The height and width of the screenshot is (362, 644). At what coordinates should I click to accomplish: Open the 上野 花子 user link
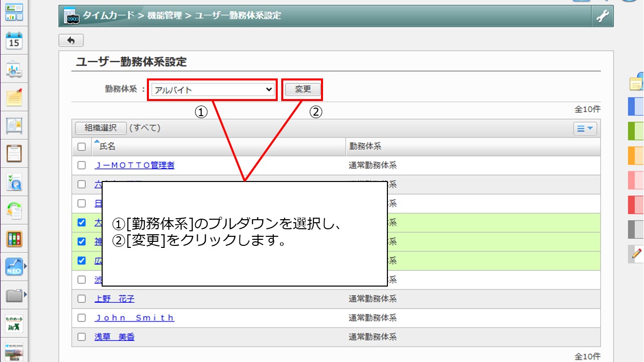(115, 299)
